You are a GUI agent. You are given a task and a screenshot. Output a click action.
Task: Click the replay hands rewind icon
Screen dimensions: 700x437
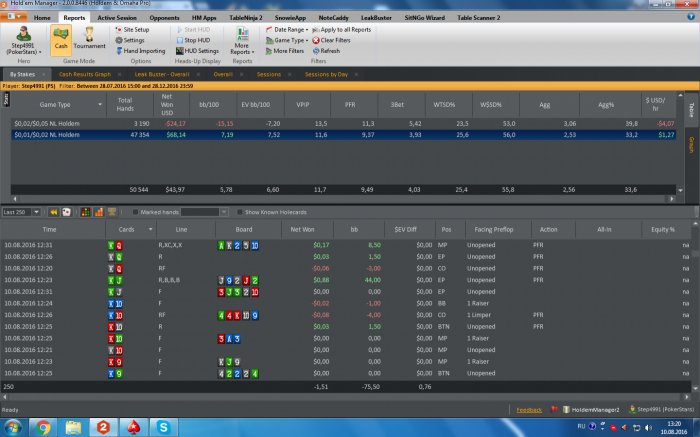point(54,212)
